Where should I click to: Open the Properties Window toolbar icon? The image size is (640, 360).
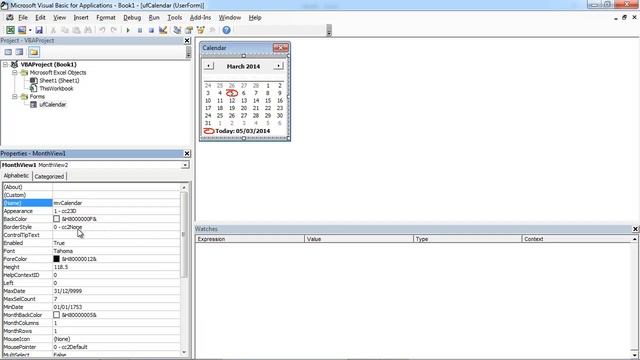[x=189, y=30]
